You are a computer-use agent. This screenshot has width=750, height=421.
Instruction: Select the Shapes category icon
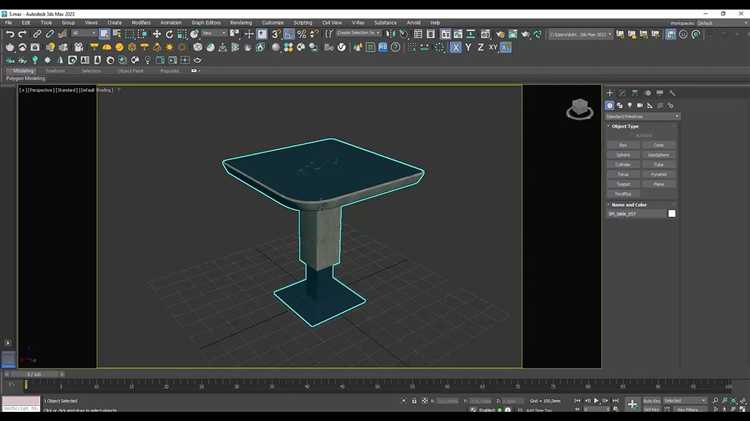click(x=620, y=105)
